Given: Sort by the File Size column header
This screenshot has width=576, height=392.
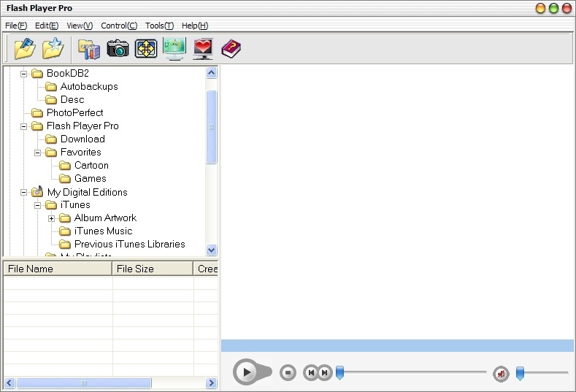Looking at the screenshot, I should 153,269.
